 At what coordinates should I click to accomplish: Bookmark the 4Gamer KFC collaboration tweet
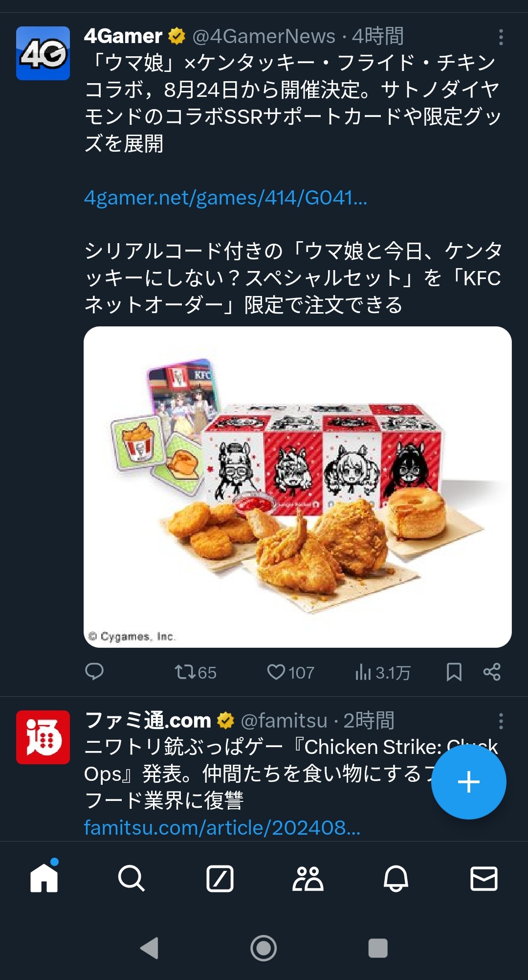454,672
